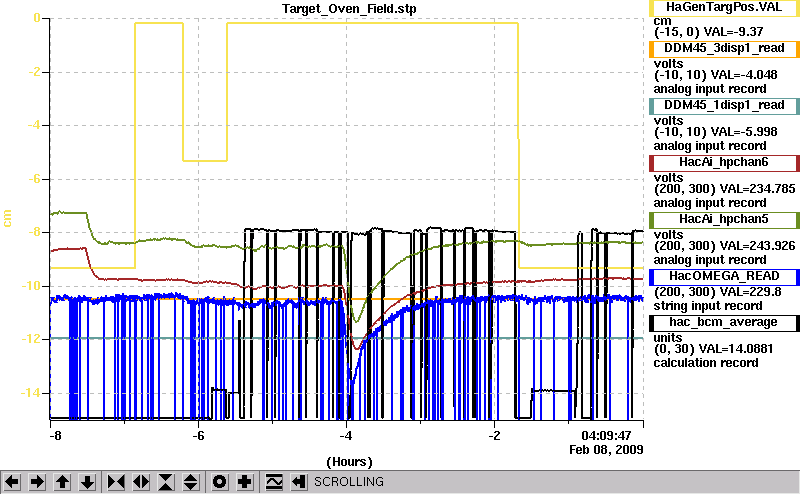Click the VAL=-4.048 readout text
Screen dimensions: 800x494
point(744,75)
